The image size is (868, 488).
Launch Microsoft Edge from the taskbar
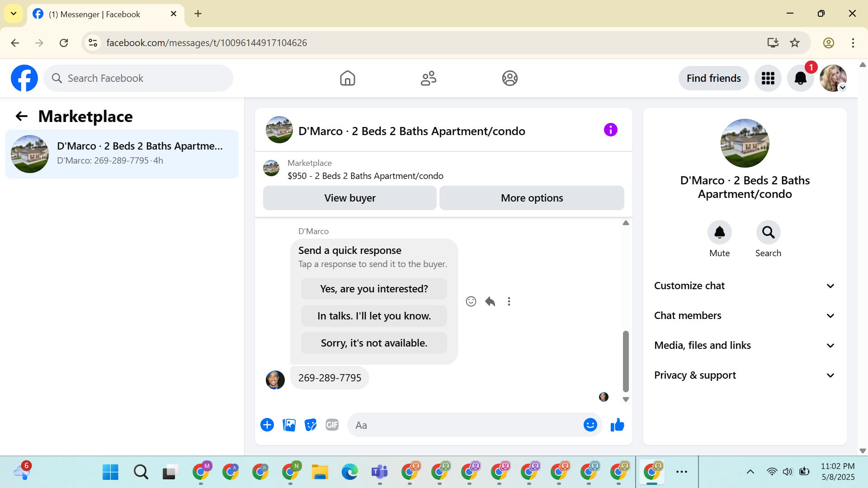coord(349,472)
